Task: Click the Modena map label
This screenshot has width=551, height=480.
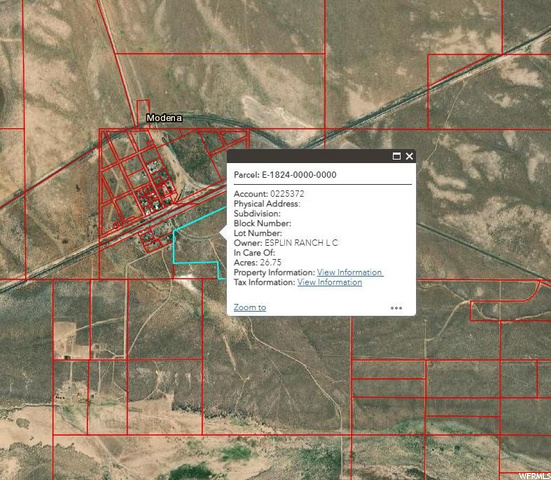Action: 164,118
